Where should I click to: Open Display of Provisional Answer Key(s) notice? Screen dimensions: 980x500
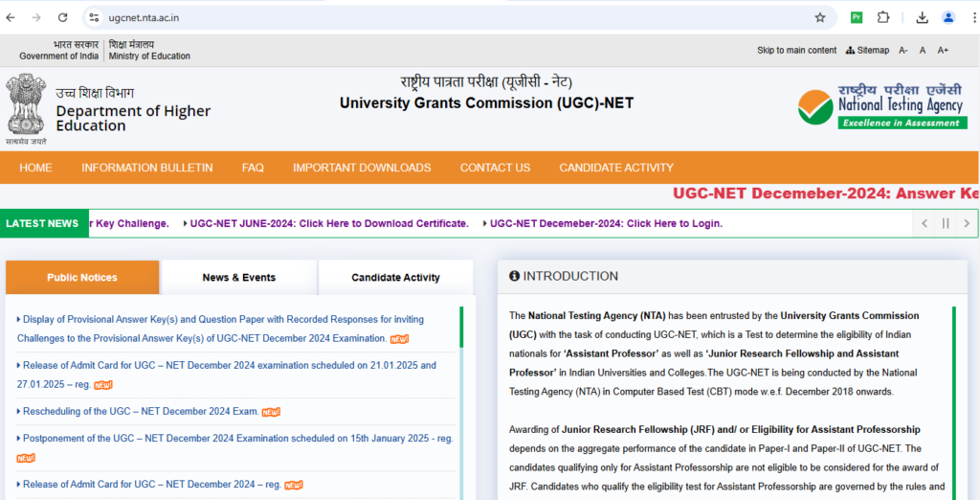point(220,329)
